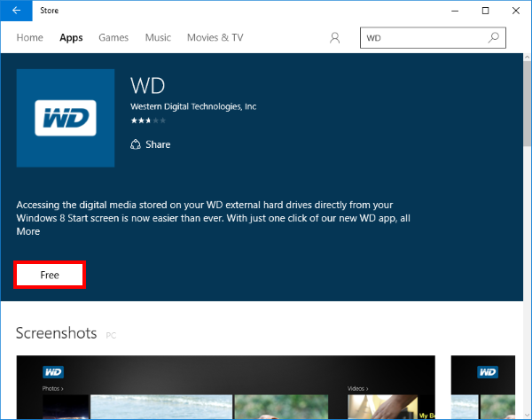Click the Share icon
The width and height of the screenshot is (532, 420).
[136, 144]
